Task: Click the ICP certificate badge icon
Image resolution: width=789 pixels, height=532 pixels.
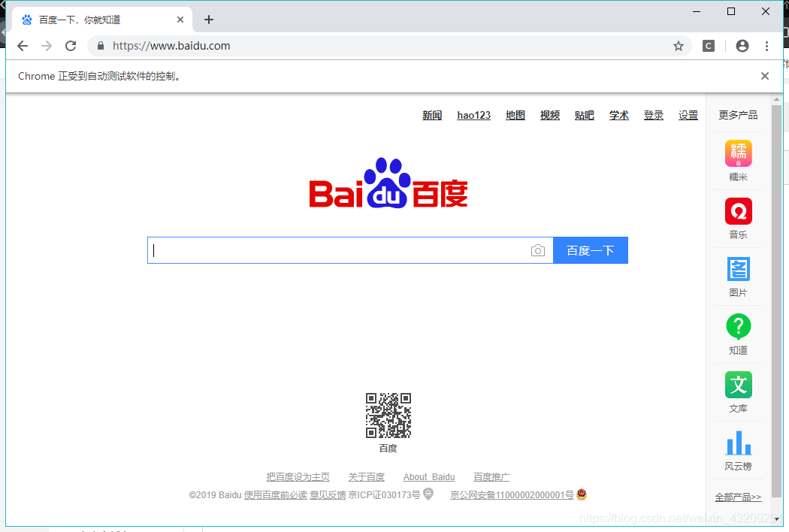Action: [x=428, y=494]
